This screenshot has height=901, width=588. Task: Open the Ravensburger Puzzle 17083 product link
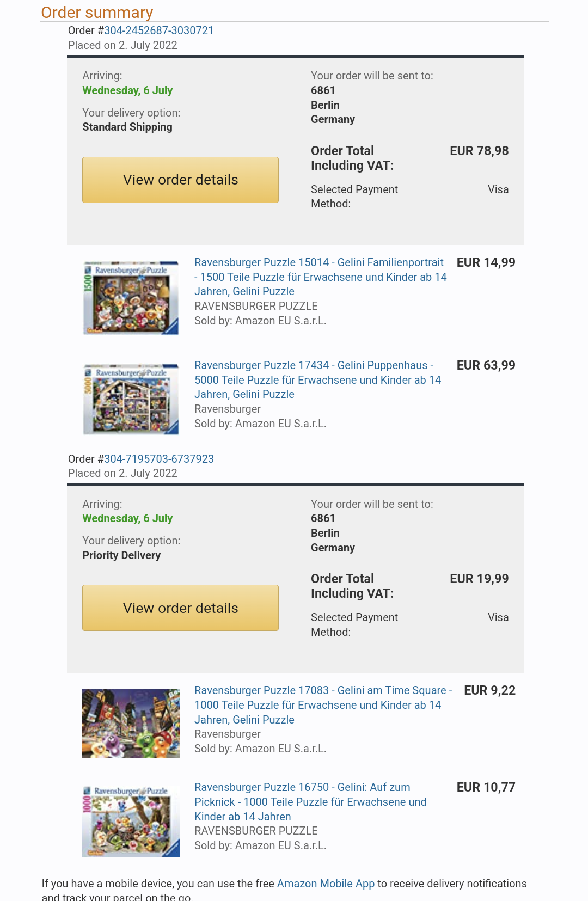click(x=323, y=704)
